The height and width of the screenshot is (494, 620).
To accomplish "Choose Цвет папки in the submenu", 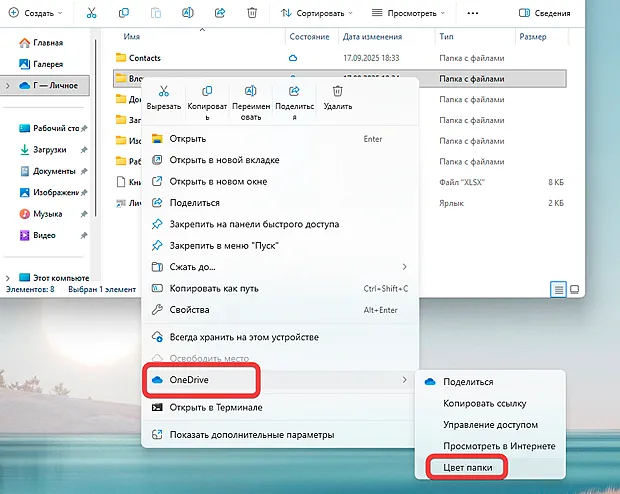I will [490, 468].
